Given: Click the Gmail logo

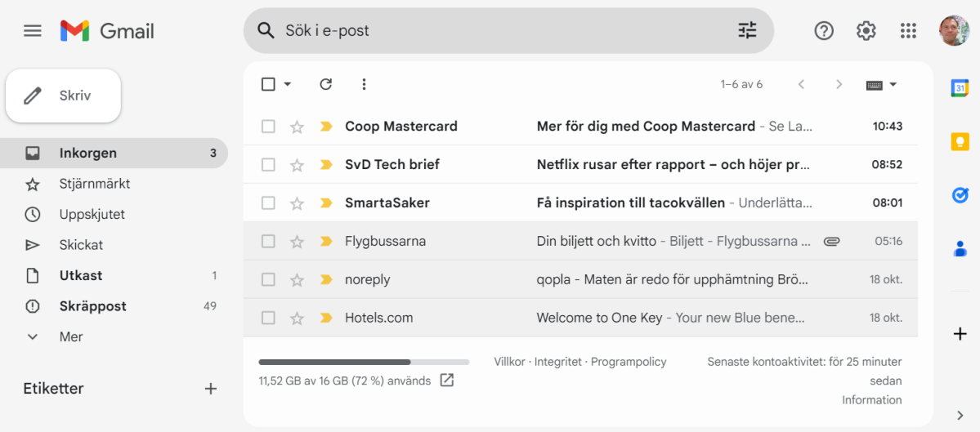Looking at the screenshot, I should click(x=107, y=30).
